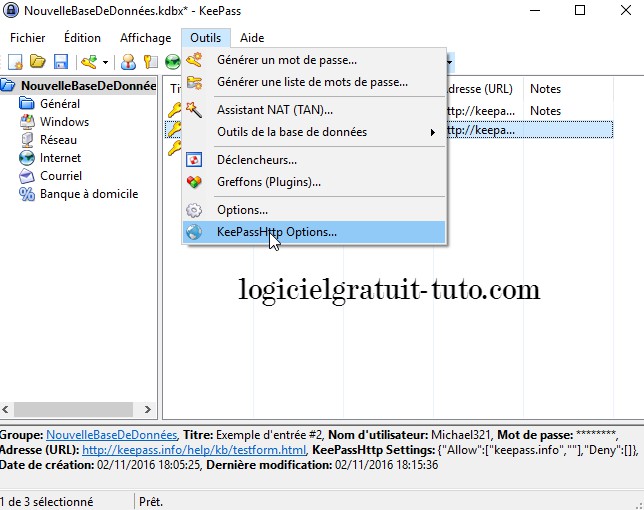Click the gear icon beside Options

(194, 210)
